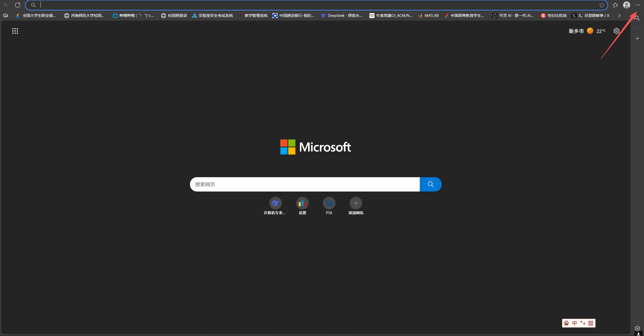Click the 添加网站 add site shortcut
644x336 pixels.
(356, 203)
